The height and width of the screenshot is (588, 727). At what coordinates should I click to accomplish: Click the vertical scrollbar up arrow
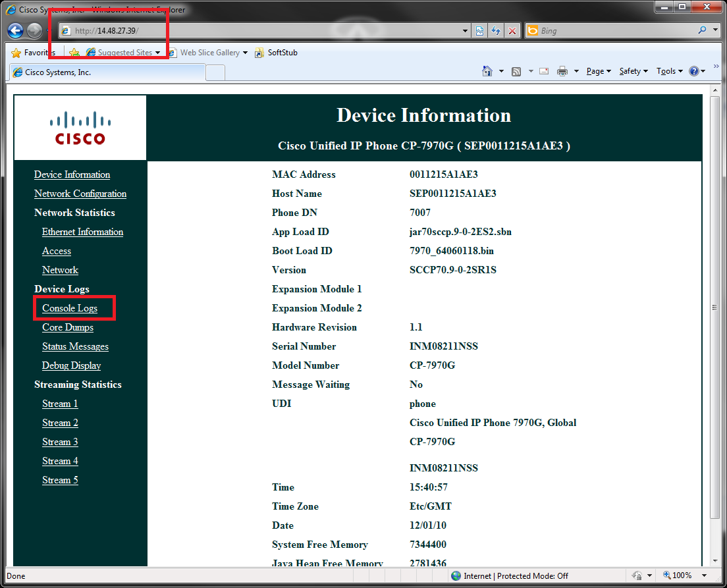pos(714,90)
